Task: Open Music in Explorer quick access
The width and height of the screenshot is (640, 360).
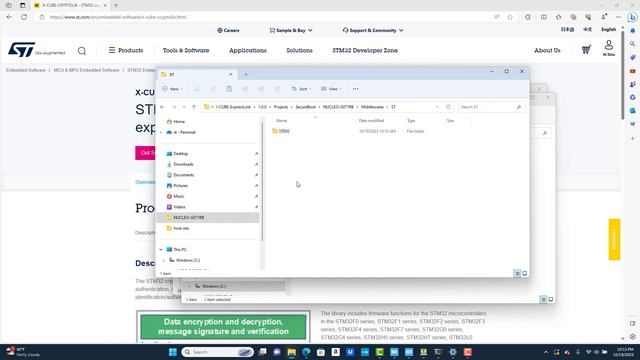Action: tap(176, 196)
